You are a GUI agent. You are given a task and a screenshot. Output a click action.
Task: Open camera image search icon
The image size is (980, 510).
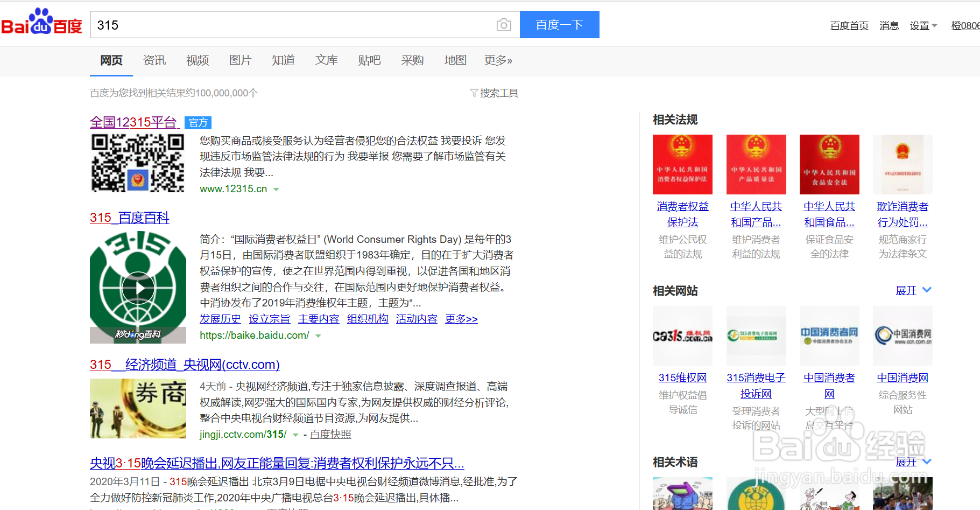point(504,25)
